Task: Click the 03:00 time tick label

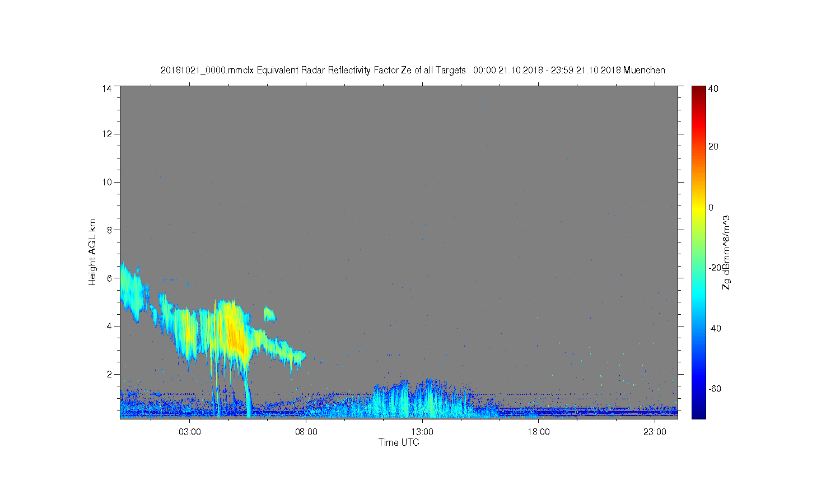Action: point(190,432)
